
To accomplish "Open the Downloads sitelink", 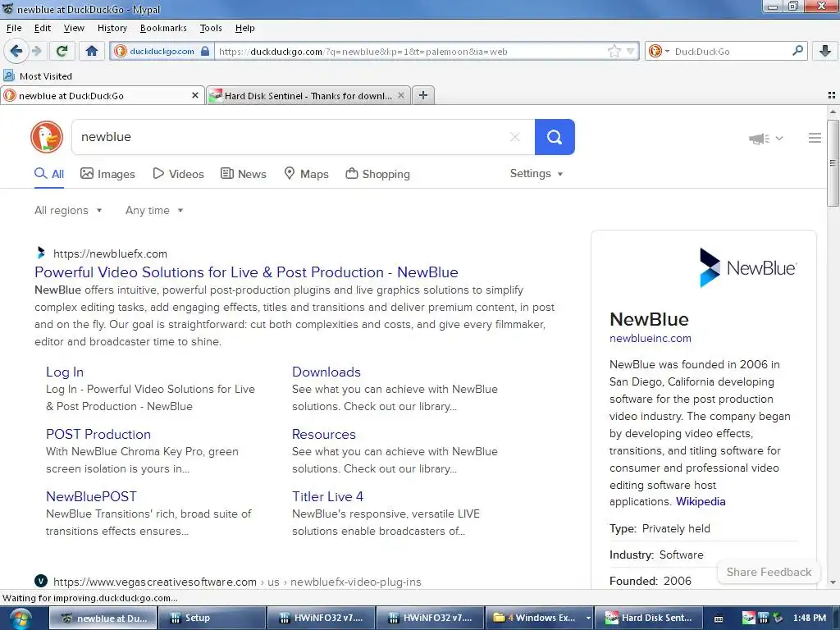I will tap(326, 372).
